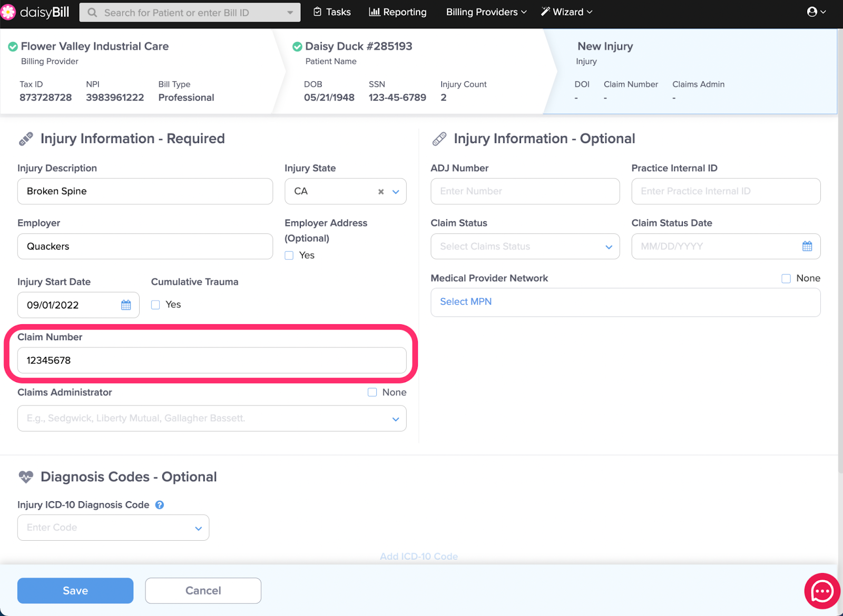Open the Billing Providers menu
Viewport: 843px width, 616px height.
(x=486, y=12)
